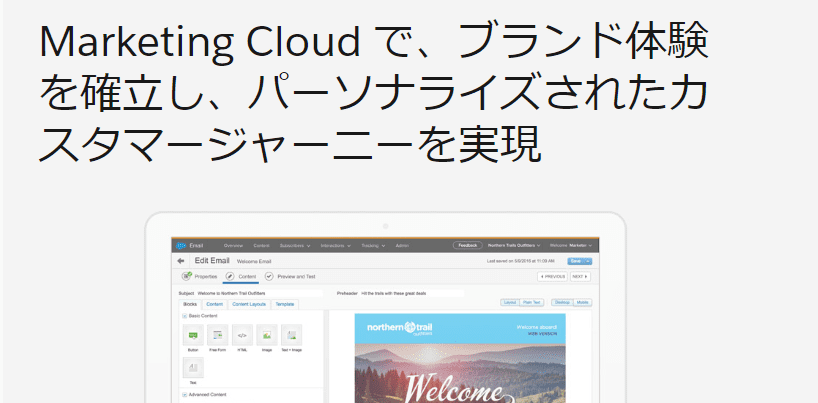
Task: Select the Image content block
Action: tap(267, 335)
